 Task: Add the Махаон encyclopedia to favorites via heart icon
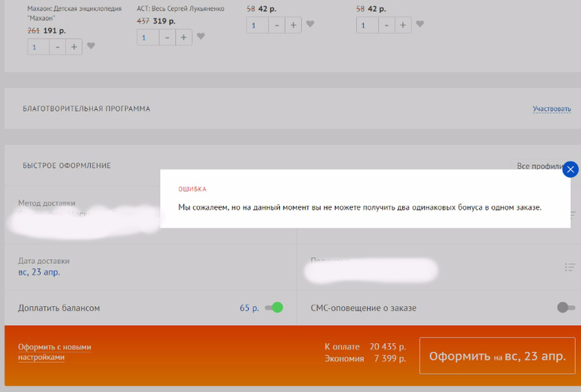91,46
